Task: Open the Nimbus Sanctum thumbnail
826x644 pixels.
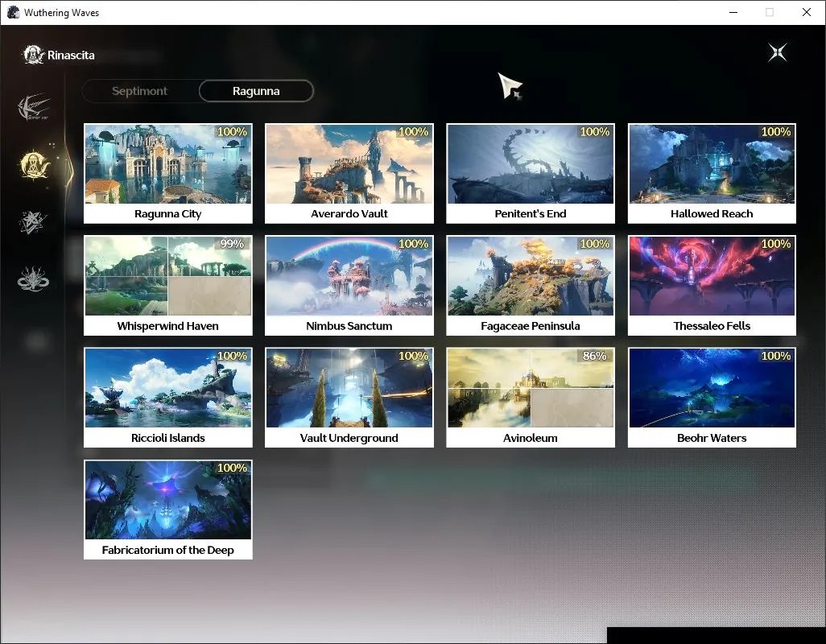Action: click(x=349, y=276)
